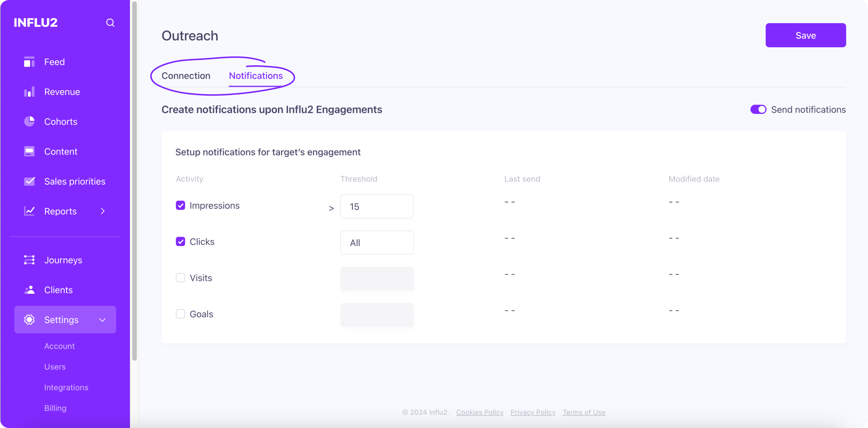The image size is (868, 428).
Task: Click the Activity column header
Action: (189, 179)
